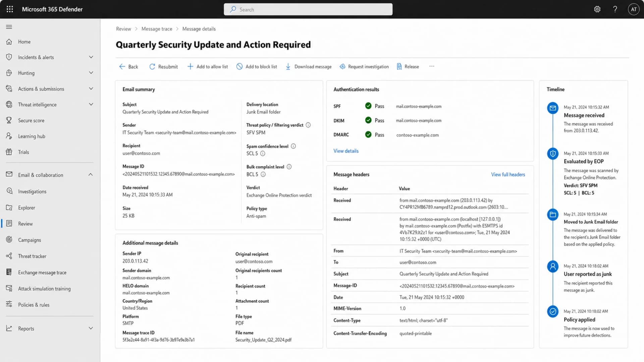Click Message details breadcrumb text
Image resolution: width=644 pixels, height=362 pixels.
[x=199, y=29]
